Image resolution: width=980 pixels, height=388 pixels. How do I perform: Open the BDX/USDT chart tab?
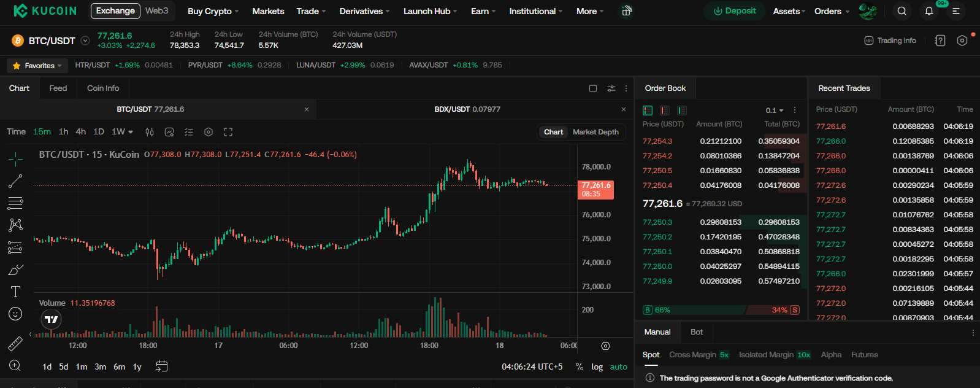click(x=467, y=109)
